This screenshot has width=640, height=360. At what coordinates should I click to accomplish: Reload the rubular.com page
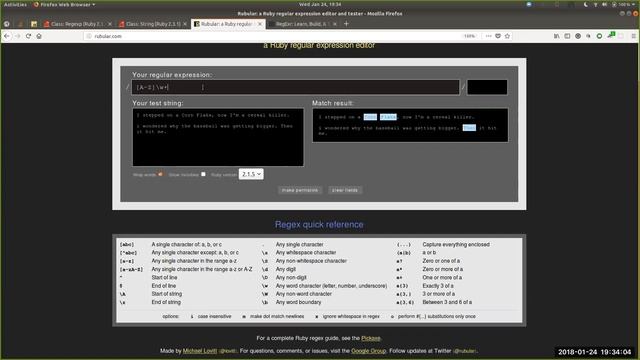coord(28,36)
